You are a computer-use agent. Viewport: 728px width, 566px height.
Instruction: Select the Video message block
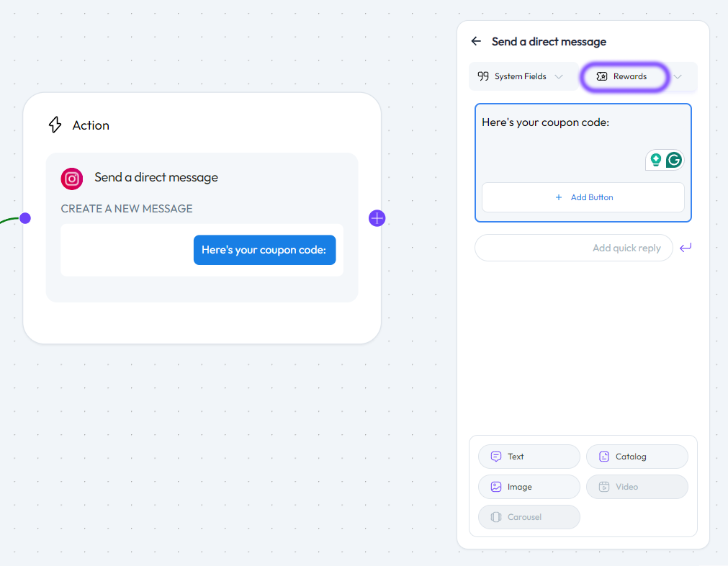tap(637, 487)
